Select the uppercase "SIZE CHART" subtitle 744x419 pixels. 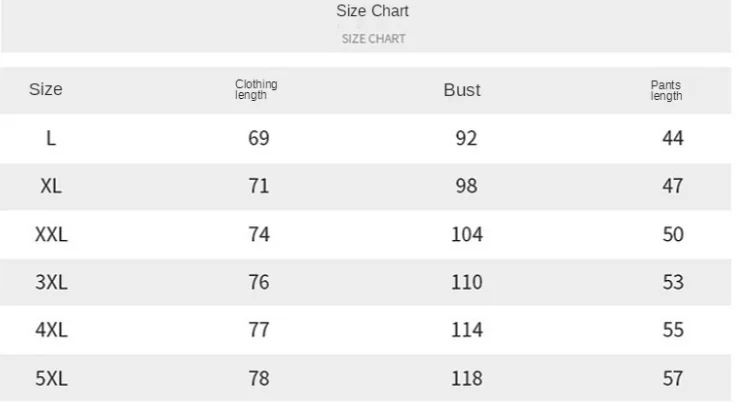pyautogui.click(x=373, y=39)
